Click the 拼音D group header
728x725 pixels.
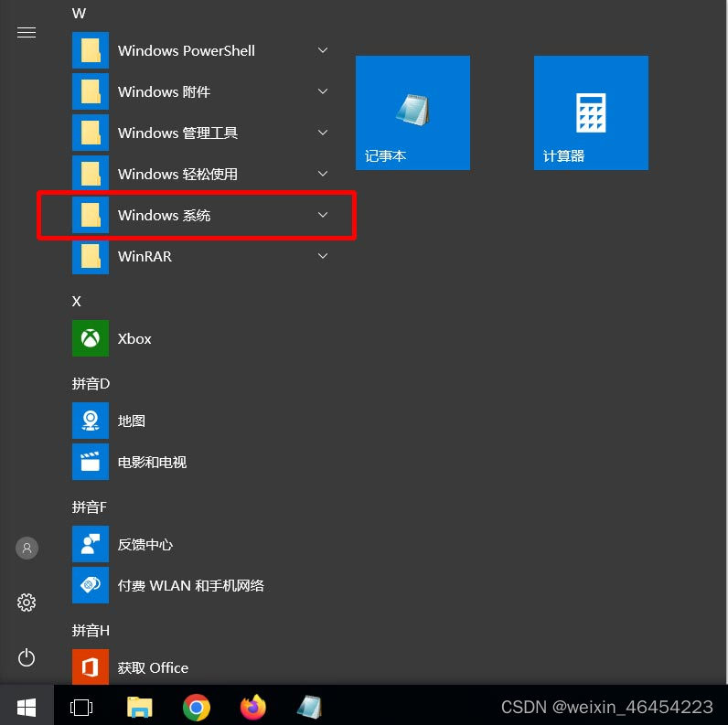pyautogui.click(x=91, y=383)
